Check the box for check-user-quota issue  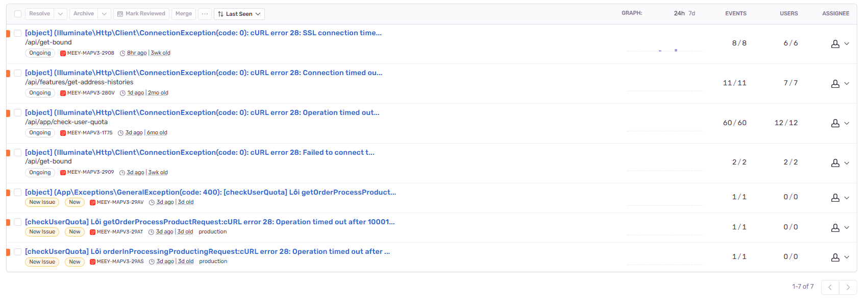click(x=18, y=113)
